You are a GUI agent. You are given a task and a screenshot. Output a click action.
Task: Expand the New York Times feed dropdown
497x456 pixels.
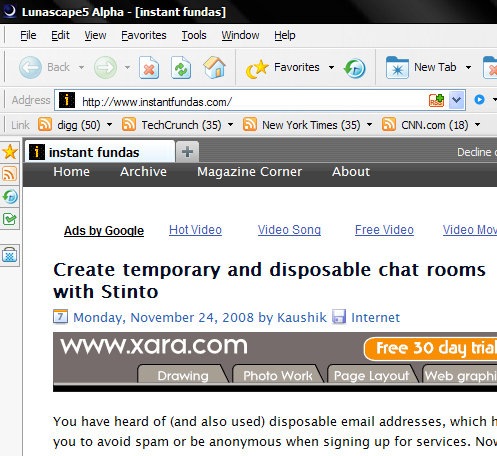pyautogui.click(x=369, y=125)
